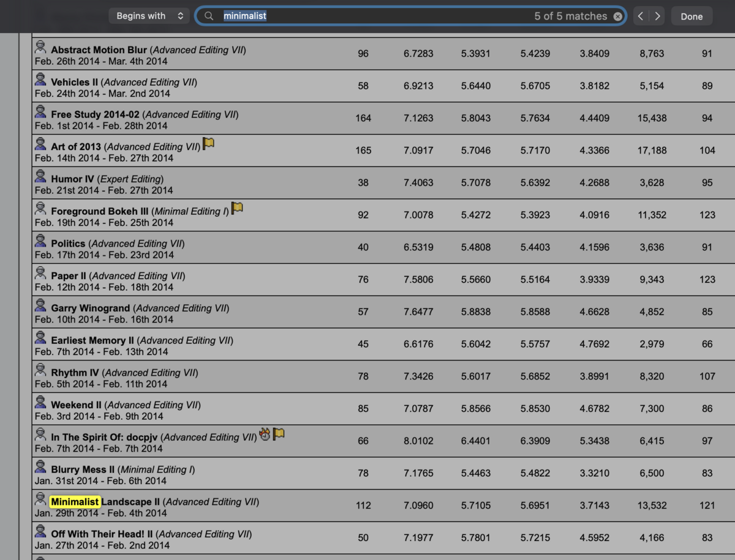
Task: Open the Blurry Mess II challenge
Action: pyautogui.click(x=83, y=470)
